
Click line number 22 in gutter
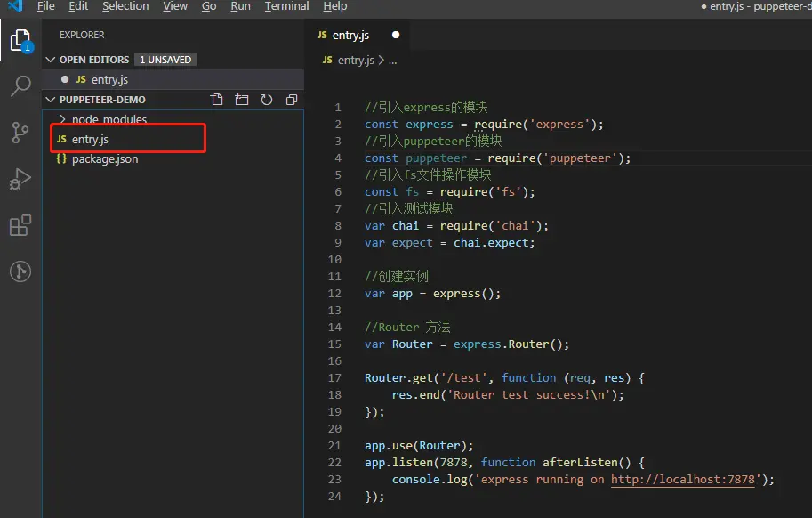[x=334, y=462]
